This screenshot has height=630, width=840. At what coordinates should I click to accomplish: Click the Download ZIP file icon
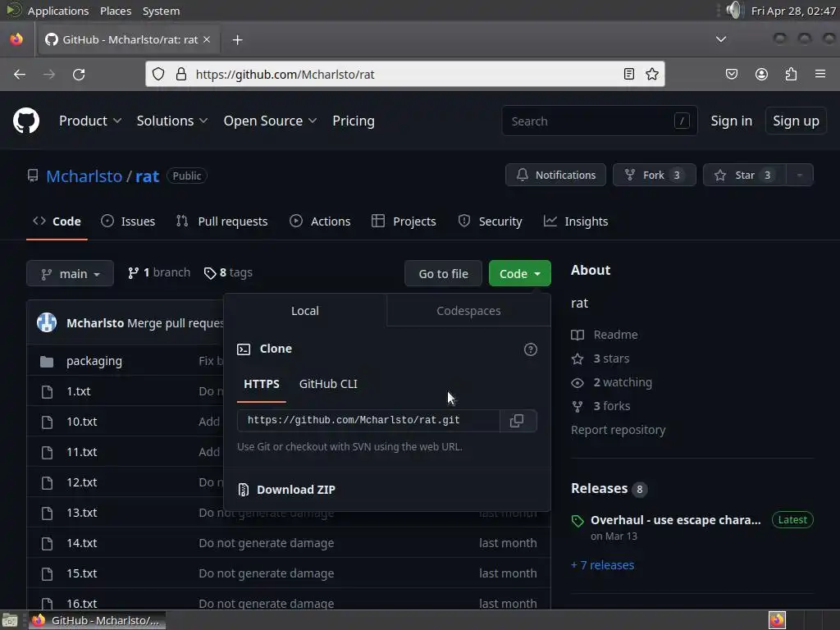[x=243, y=490]
